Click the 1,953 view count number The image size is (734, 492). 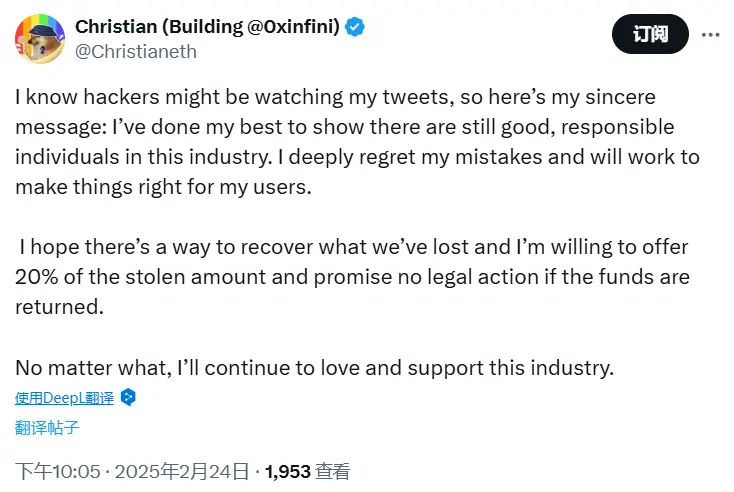click(286, 470)
